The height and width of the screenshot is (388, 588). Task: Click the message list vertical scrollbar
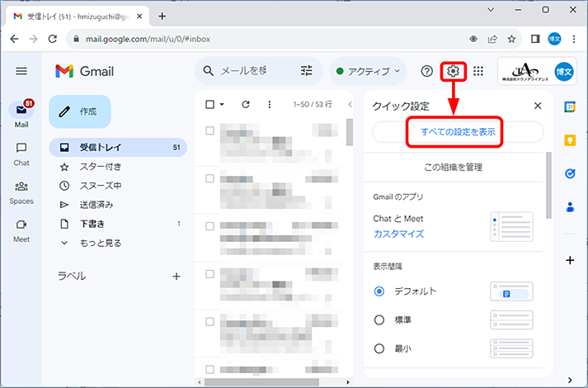coord(350,132)
